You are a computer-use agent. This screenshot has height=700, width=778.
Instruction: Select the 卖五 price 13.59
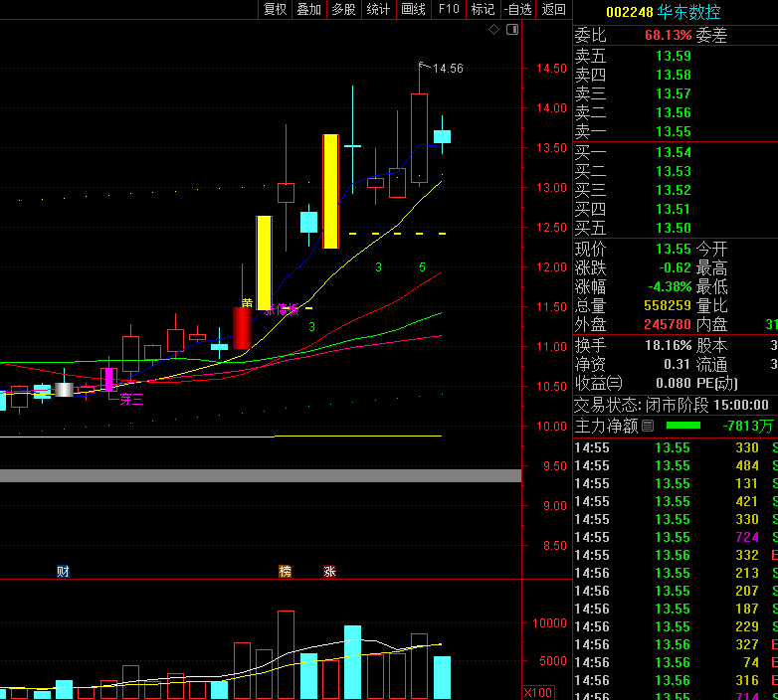674,56
